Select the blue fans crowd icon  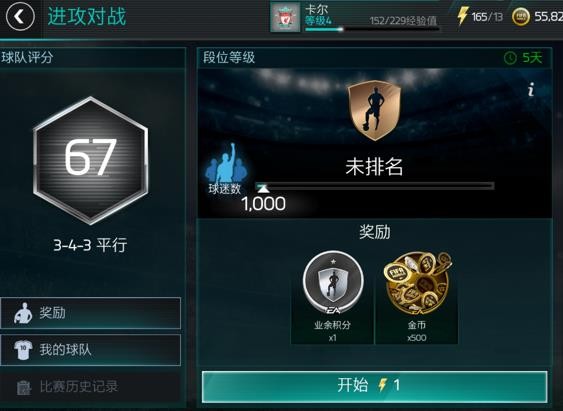226,163
